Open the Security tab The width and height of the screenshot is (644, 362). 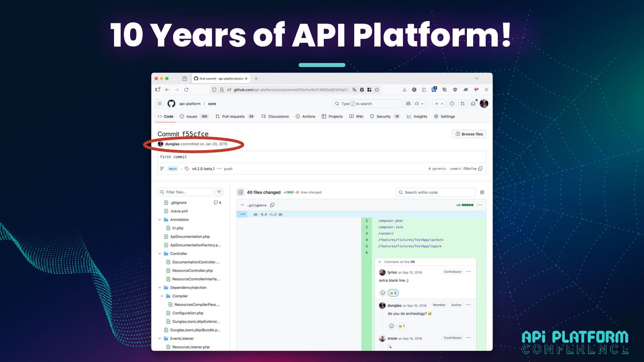[x=385, y=117]
